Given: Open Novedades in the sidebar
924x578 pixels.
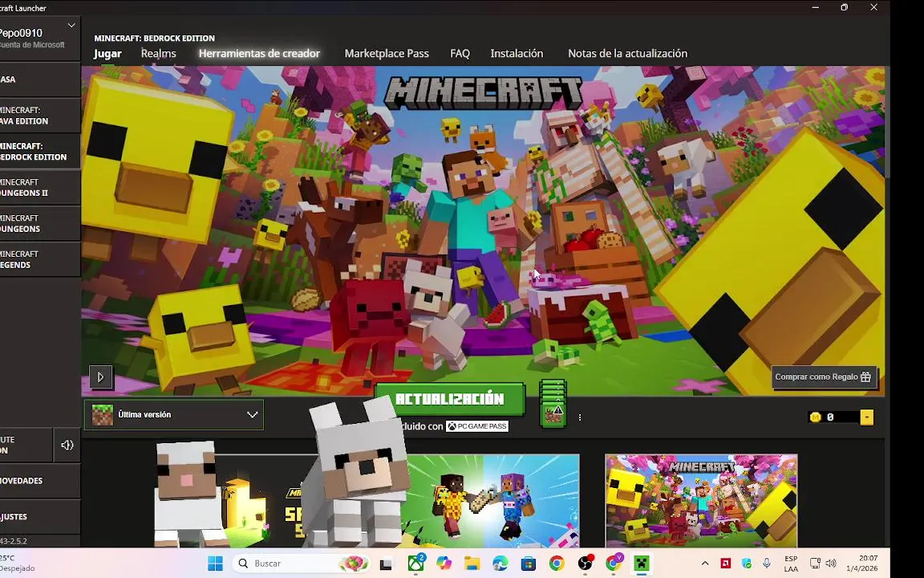Looking at the screenshot, I should pyautogui.click(x=40, y=481).
